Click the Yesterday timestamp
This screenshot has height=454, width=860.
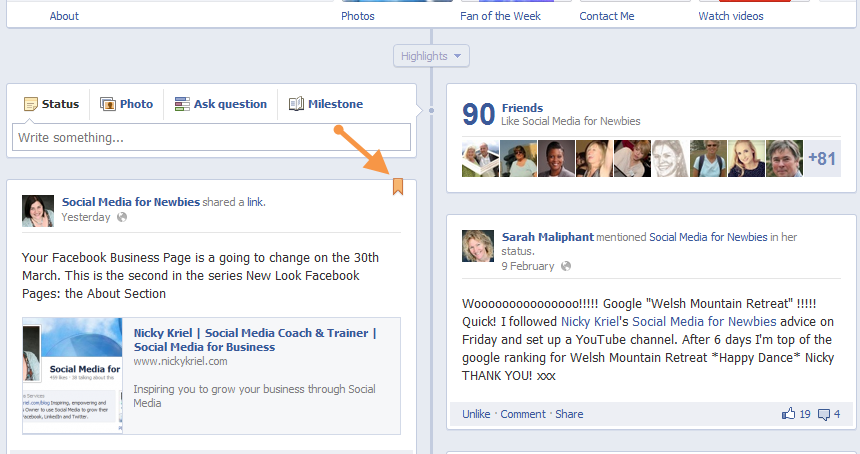86,217
